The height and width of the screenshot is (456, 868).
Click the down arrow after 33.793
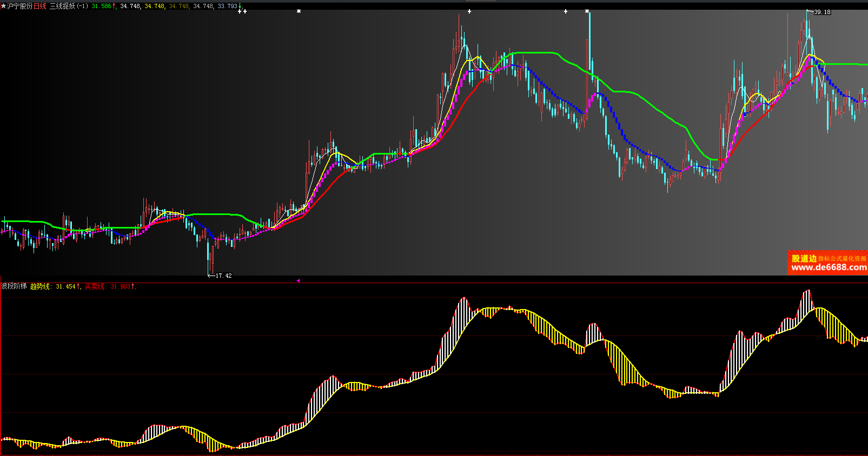[x=240, y=6]
